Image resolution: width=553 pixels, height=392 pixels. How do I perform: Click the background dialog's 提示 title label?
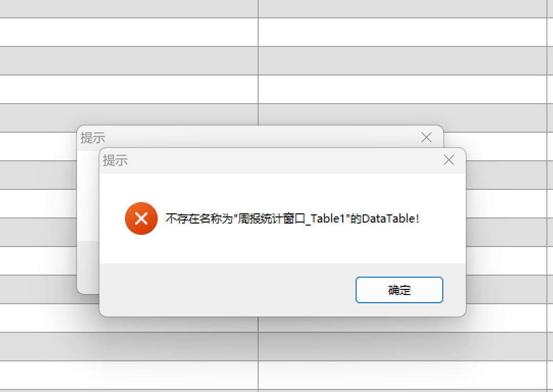point(93,138)
